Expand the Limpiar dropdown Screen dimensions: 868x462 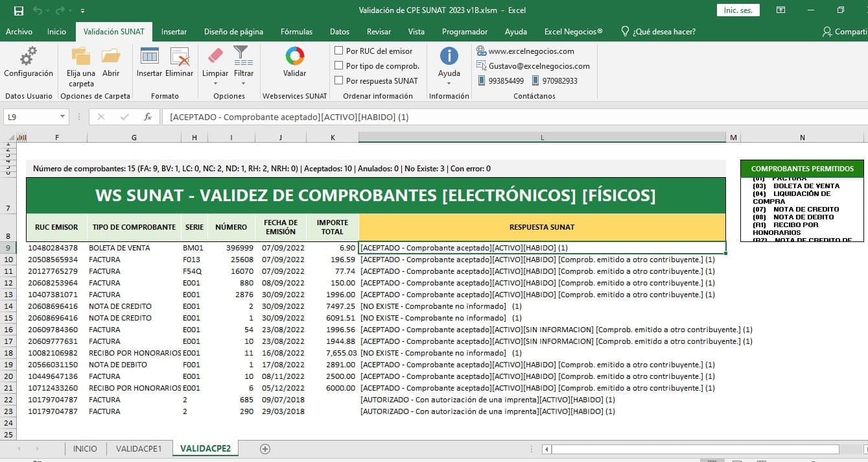215,83
